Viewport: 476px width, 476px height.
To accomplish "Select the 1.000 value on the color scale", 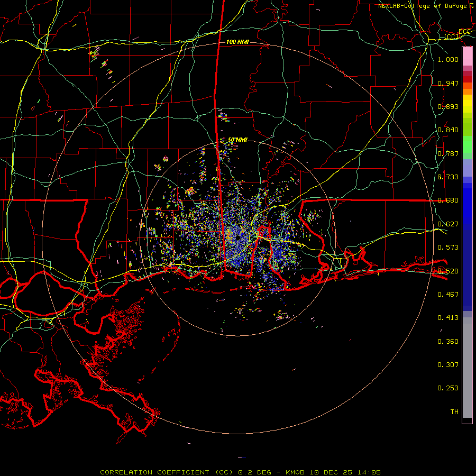I will click(448, 59).
